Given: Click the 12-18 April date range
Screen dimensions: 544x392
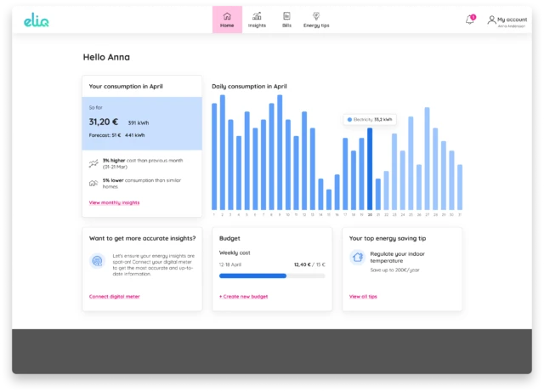Looking at the screenshot, I should point(230,264).
